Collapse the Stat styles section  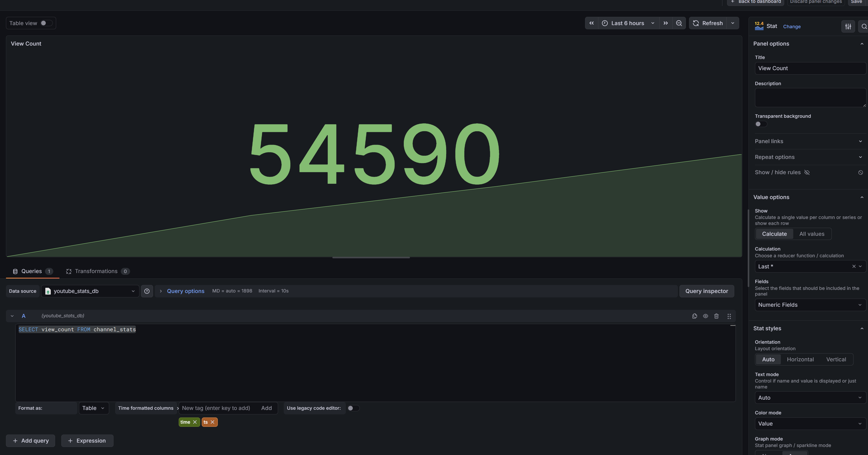click(x=808, y=328)
